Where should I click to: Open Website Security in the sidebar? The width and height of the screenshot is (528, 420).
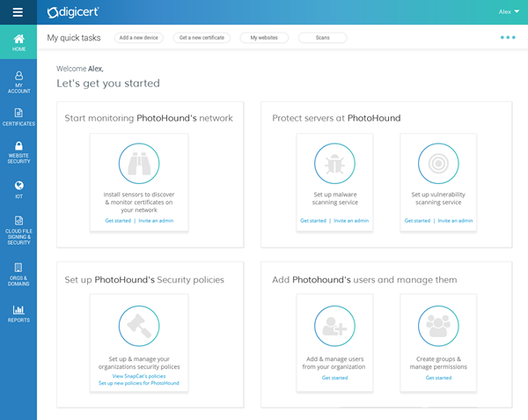pos(18,152)
